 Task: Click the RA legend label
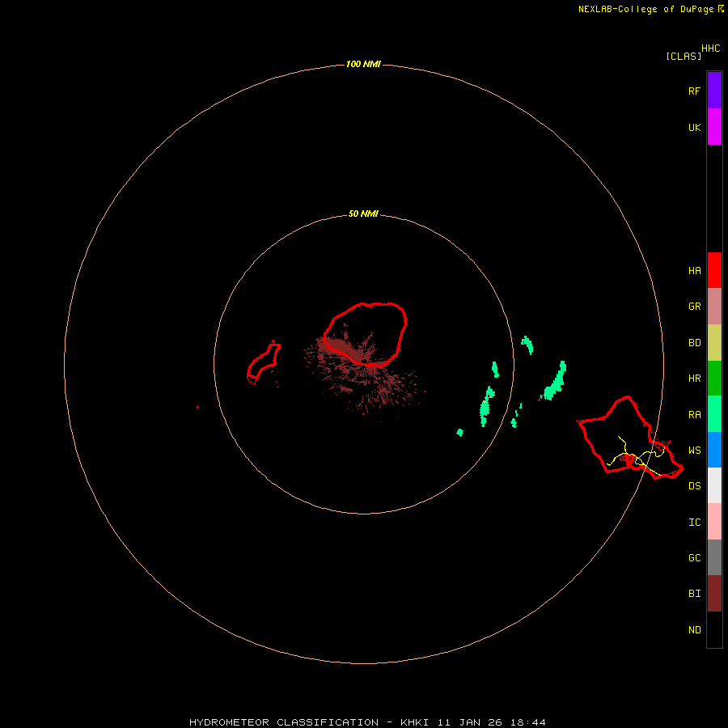tap(694, 415)
